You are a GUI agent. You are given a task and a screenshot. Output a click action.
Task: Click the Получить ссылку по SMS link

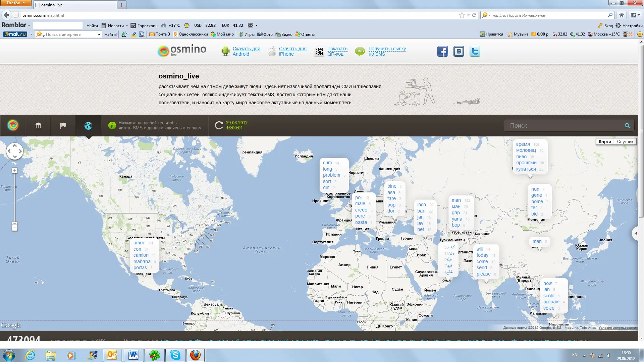click(x=387, y=51)
